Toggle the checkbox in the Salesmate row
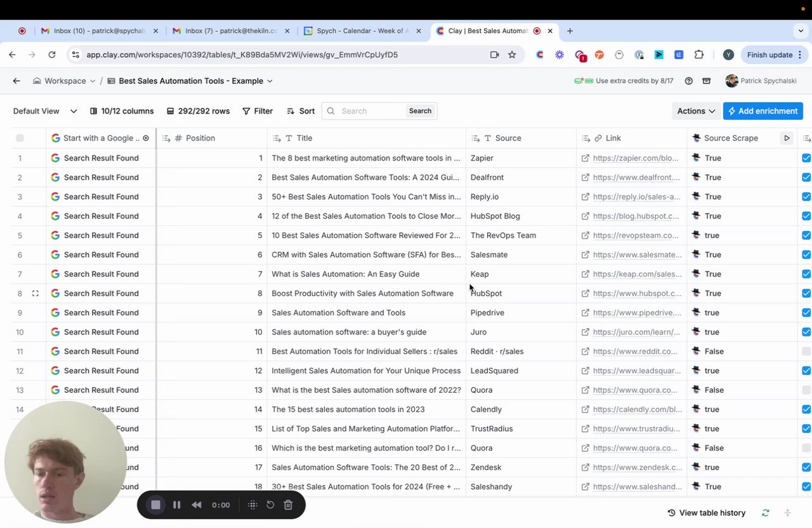Image resolution: width=812 pixels, height=528 pixels. 806,254
